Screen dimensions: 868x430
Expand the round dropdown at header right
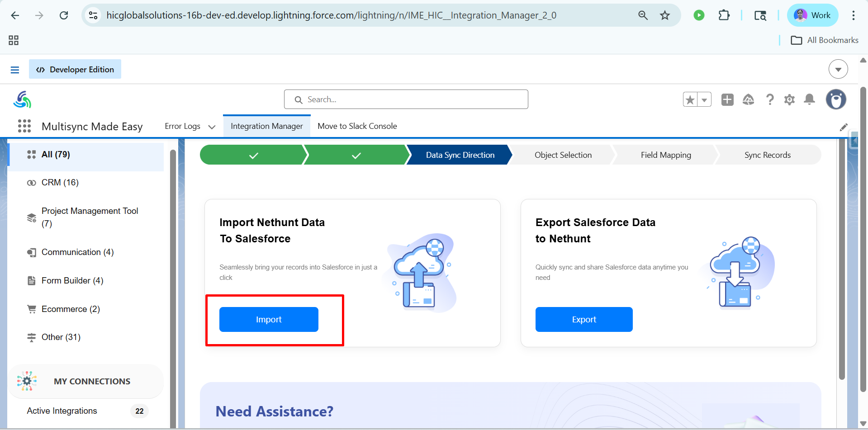coord(838,69)
